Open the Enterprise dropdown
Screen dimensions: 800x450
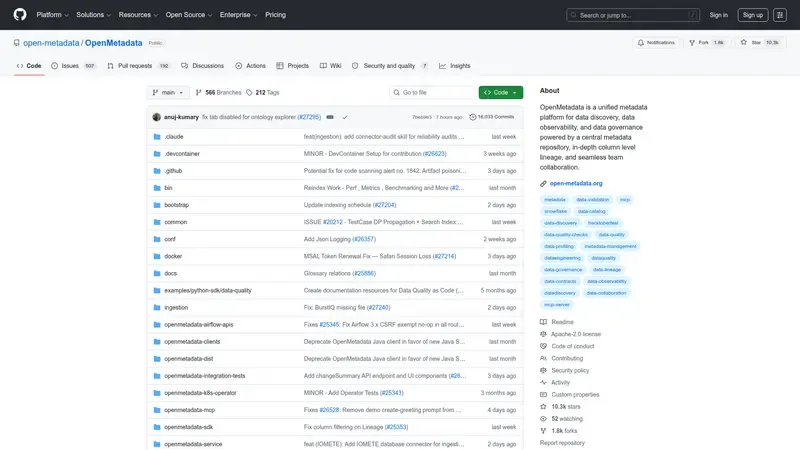click(x=238, y=15)
